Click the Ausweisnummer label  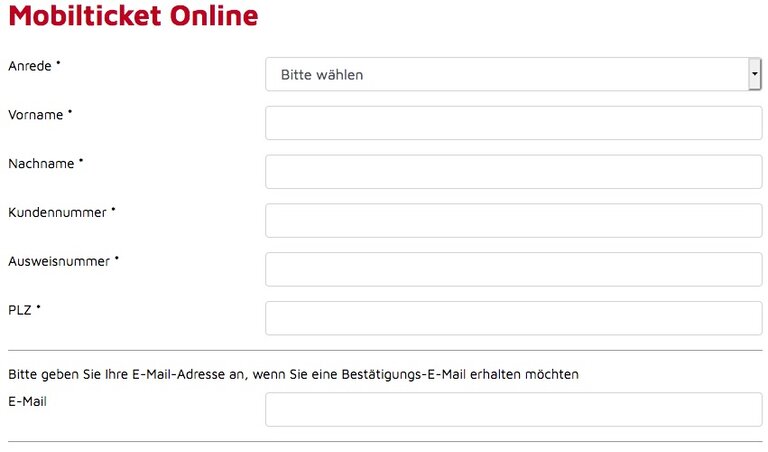pos(59,262)
